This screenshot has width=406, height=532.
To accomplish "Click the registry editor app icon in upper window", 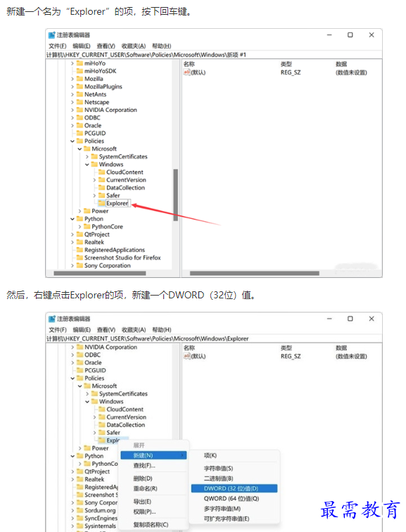I will 52,35.
